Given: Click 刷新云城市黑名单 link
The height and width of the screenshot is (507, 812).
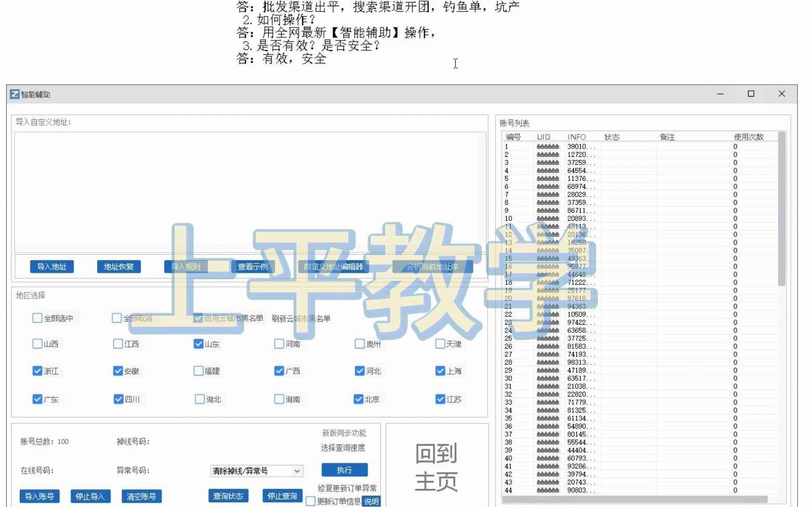Looking at the screenshot, I should (301, 318).
